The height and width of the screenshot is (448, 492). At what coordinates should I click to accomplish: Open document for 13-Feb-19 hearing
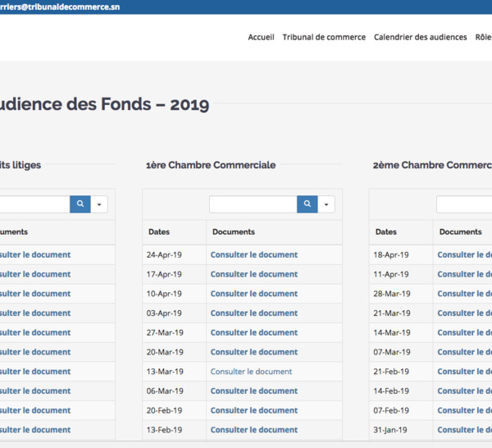pyautogui.click(x=254, y=430)
